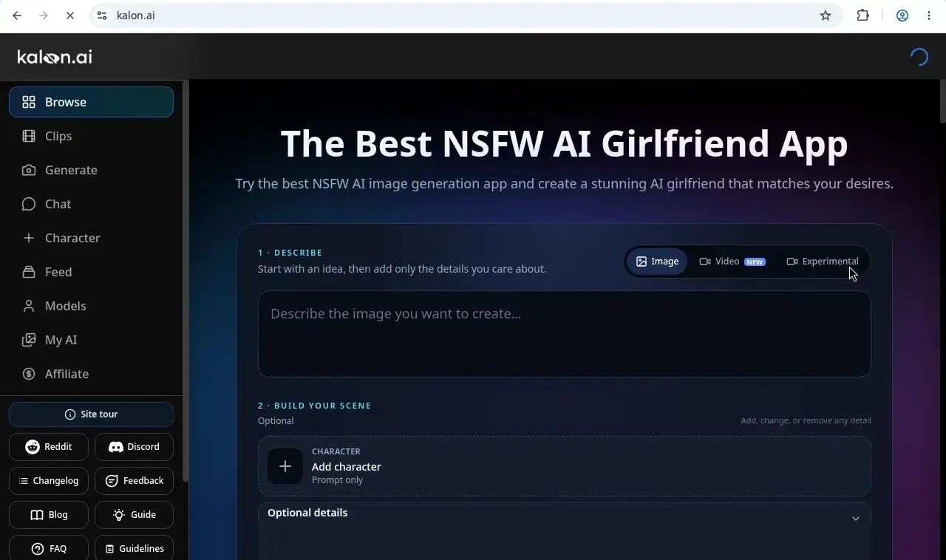Click the Feed sidebar icon
Image resolution: width=946 pixels, height=560 pixels.
(x=29, y=272)
